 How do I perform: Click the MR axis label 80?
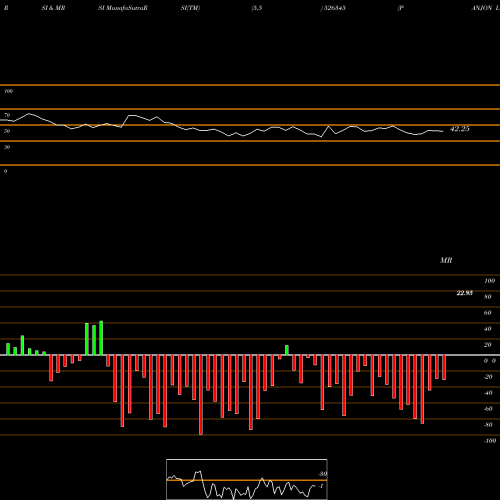[x=488, y=297]
